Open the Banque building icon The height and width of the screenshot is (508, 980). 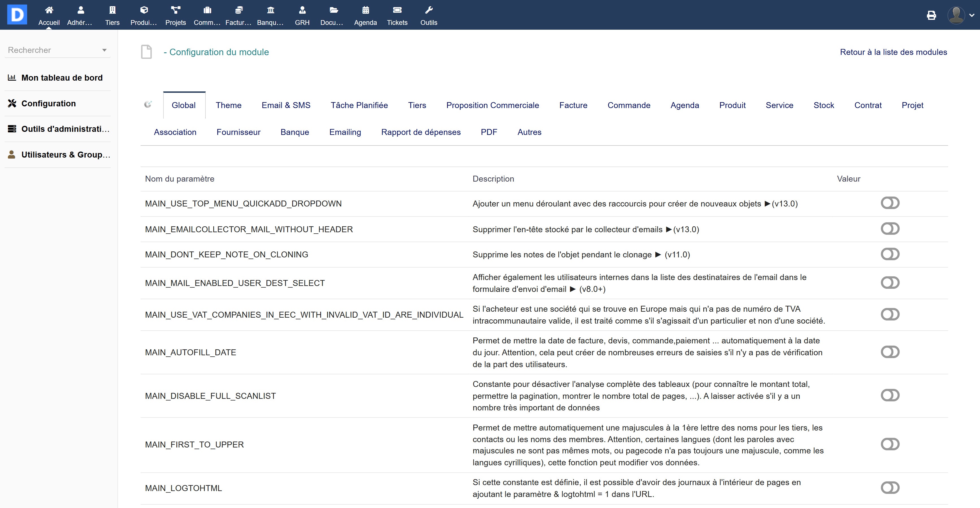(x=270, y=10)
